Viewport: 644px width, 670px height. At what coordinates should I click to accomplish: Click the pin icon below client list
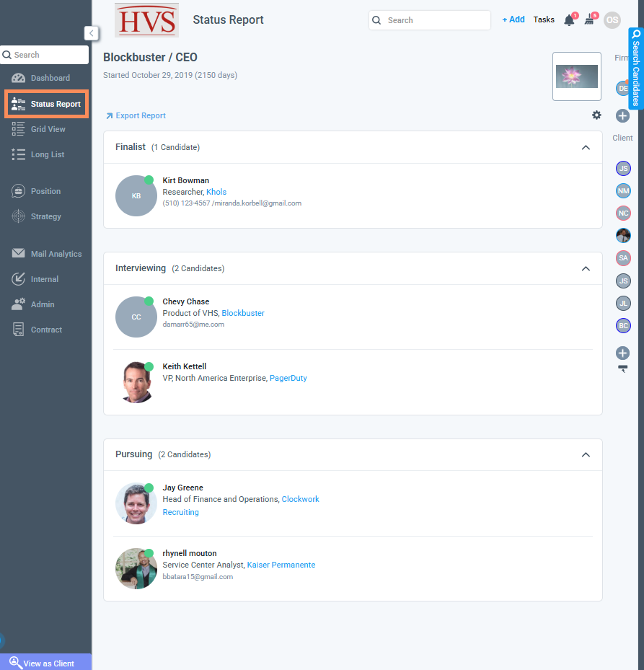[623, 369]
